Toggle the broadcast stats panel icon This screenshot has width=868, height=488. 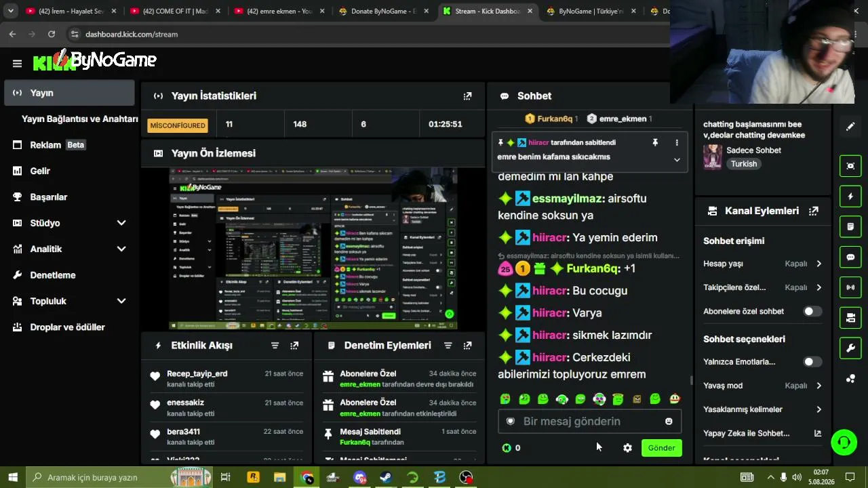850,287
